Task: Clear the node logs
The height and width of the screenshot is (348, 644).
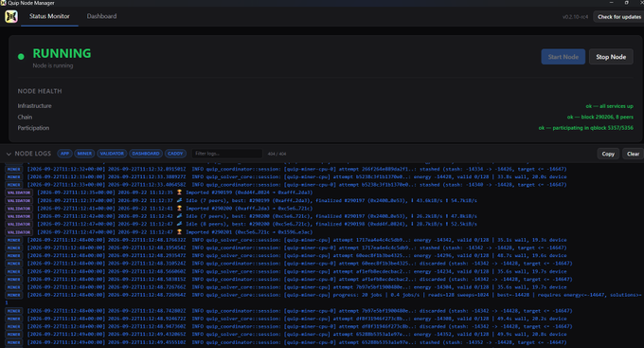Action: click(x=633, y=154)
